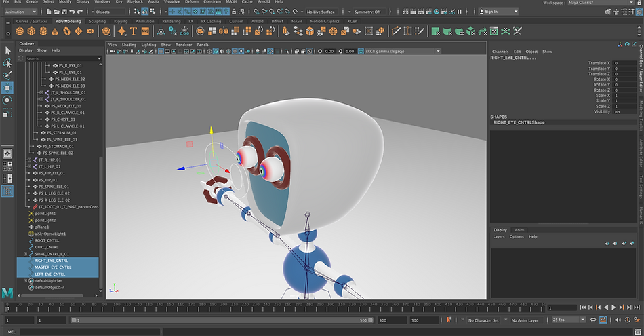This screenshot has width=644, height=336.
Task: Open the Sign In dropdown
Action: click(x=498, y=12)
